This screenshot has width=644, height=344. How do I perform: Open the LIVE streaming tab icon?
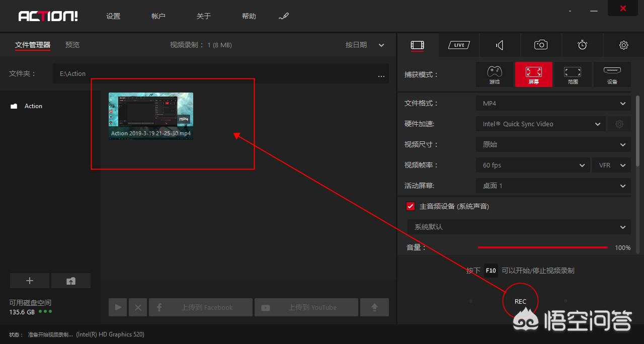pos(458,45)
